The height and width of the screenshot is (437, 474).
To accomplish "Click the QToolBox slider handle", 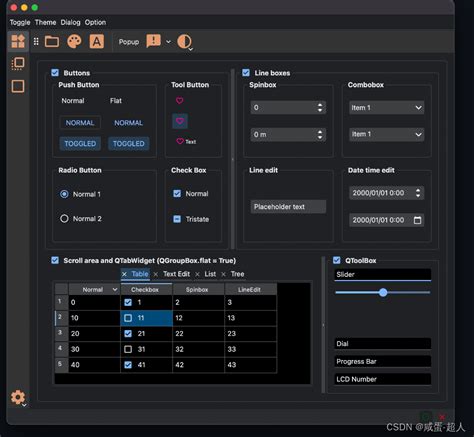I will pos(383,292).
